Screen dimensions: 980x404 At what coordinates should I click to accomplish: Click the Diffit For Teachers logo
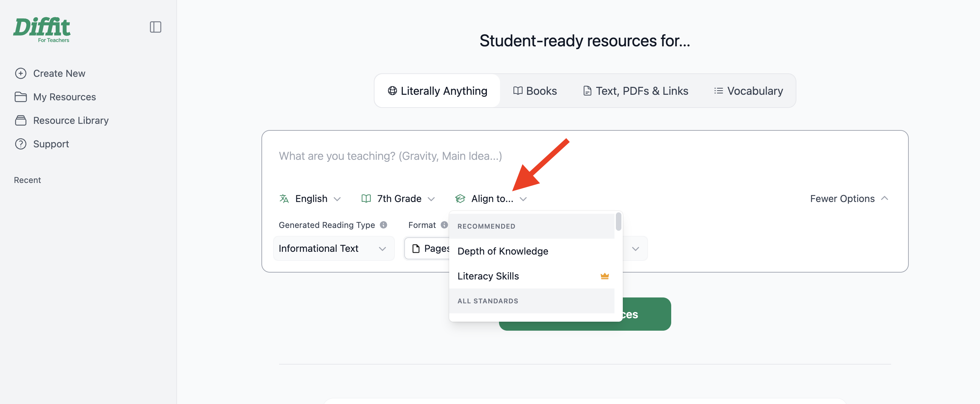pos(42,30)
